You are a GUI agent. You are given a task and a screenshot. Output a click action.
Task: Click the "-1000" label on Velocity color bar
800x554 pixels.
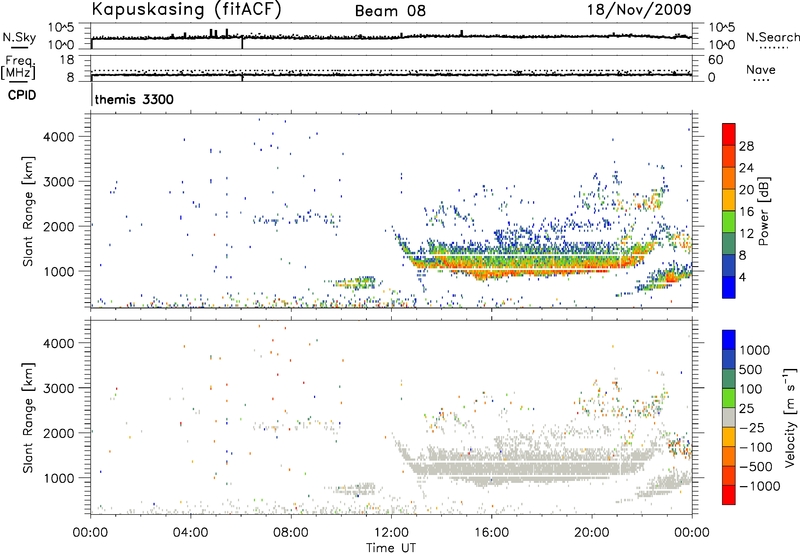tap(760, 486)
